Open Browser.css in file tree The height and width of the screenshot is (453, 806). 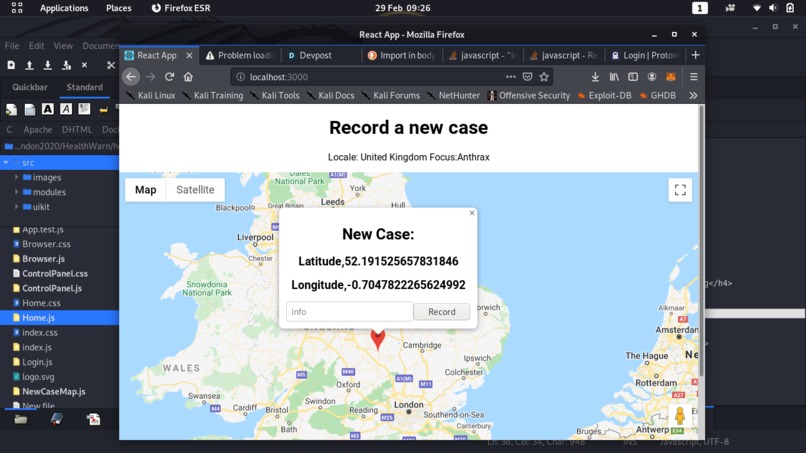pos(46,244)
